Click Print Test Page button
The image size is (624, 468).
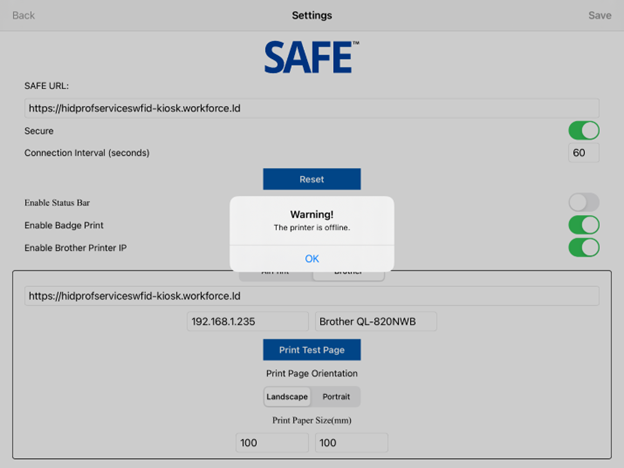(312, 350)
